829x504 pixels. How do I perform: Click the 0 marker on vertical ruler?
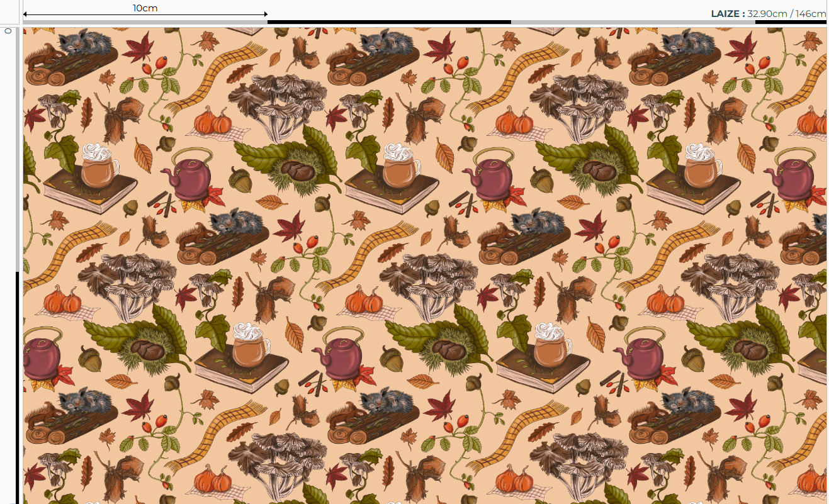tap(8, 30)
